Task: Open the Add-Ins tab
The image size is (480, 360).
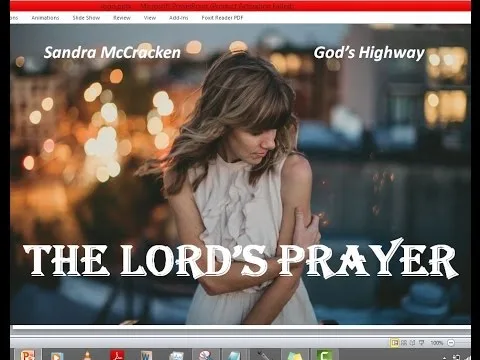Action: tap(179, 18)
